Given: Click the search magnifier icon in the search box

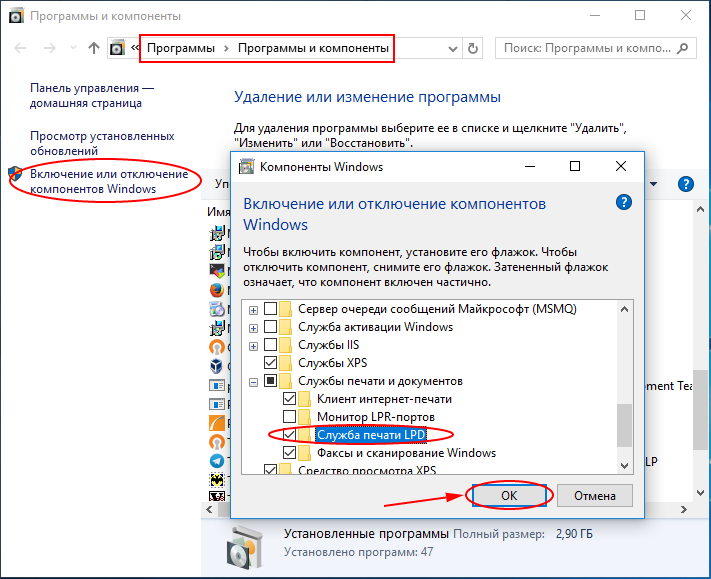Looking at the screenshot, I should (x=682, y=48).
